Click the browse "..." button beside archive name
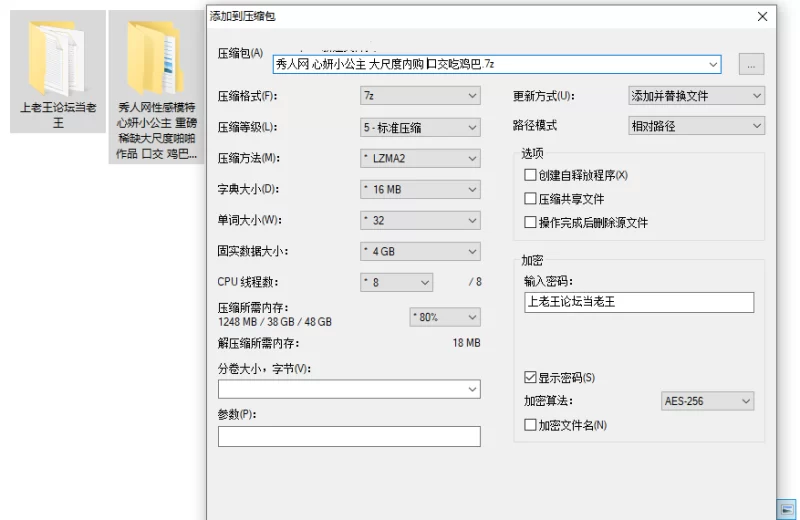This screenshot has width=800, height=520. tap(751, 64)
